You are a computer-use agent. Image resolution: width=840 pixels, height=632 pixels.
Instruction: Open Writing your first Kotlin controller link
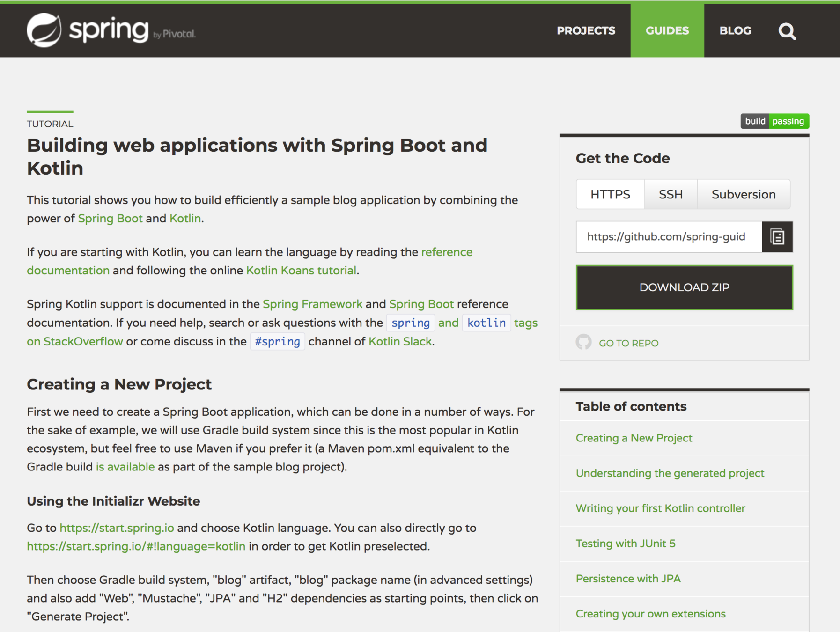[x=660, y=508]
